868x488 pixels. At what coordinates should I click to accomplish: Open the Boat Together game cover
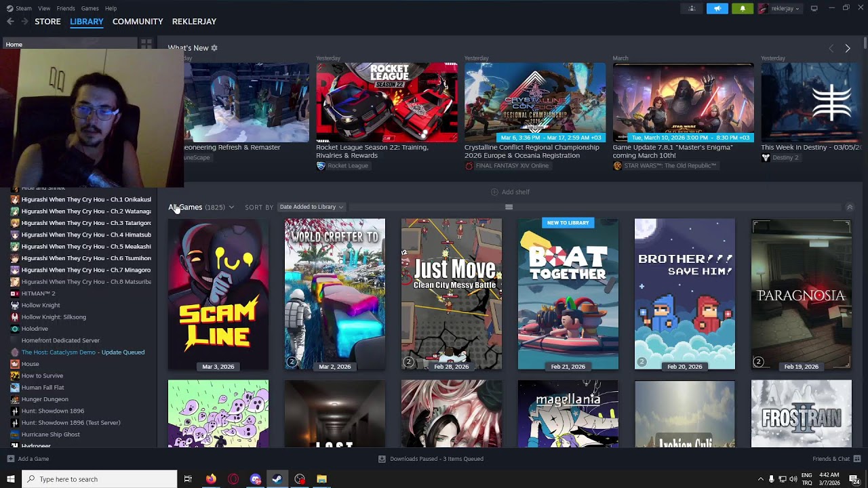click(568, 294)
